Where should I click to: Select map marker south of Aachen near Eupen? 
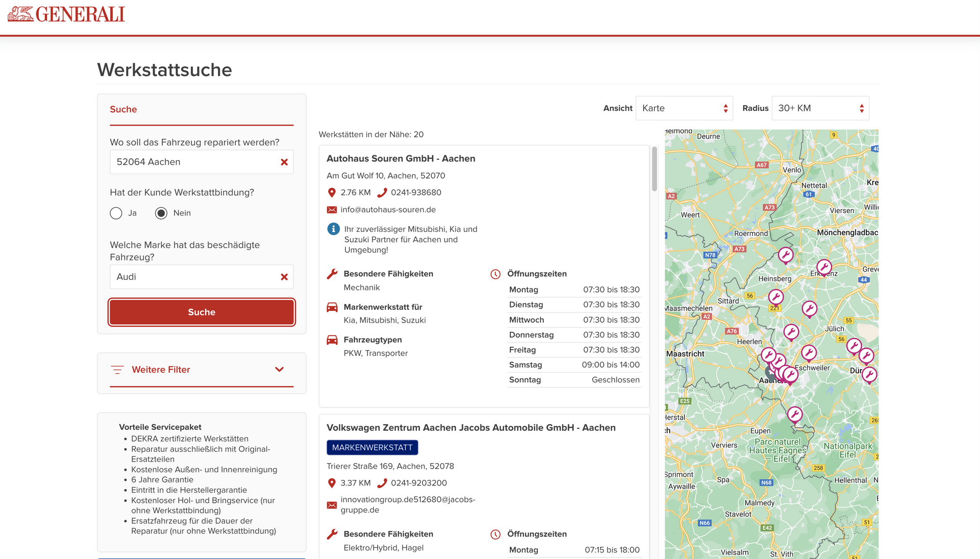[x=795, y=414]
